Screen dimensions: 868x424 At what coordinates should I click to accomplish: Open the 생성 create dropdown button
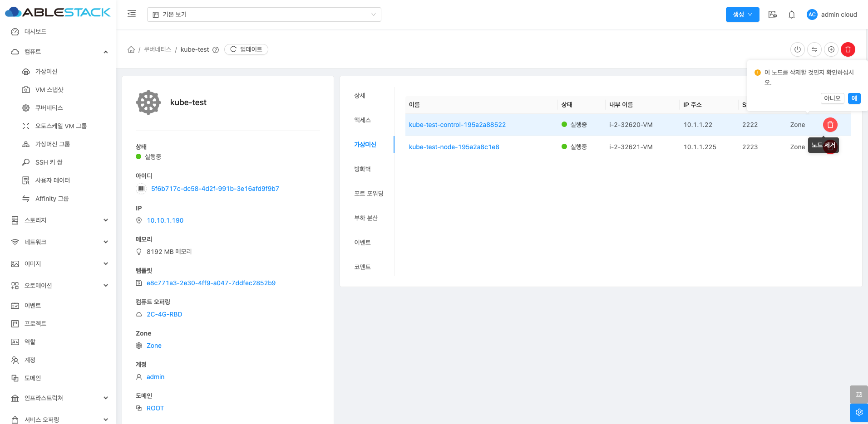[742, 15]
